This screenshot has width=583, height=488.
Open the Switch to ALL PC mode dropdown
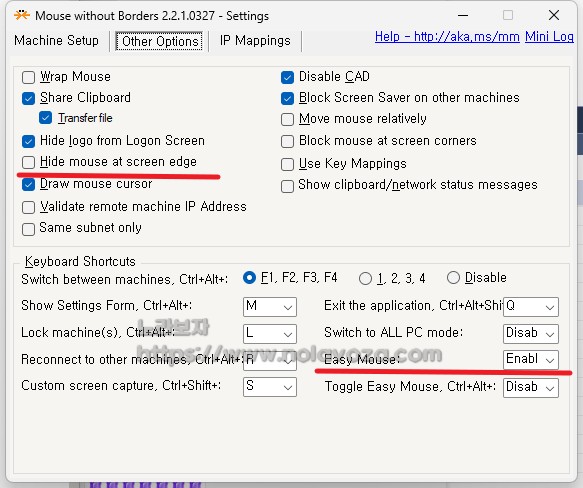[531, 334]
